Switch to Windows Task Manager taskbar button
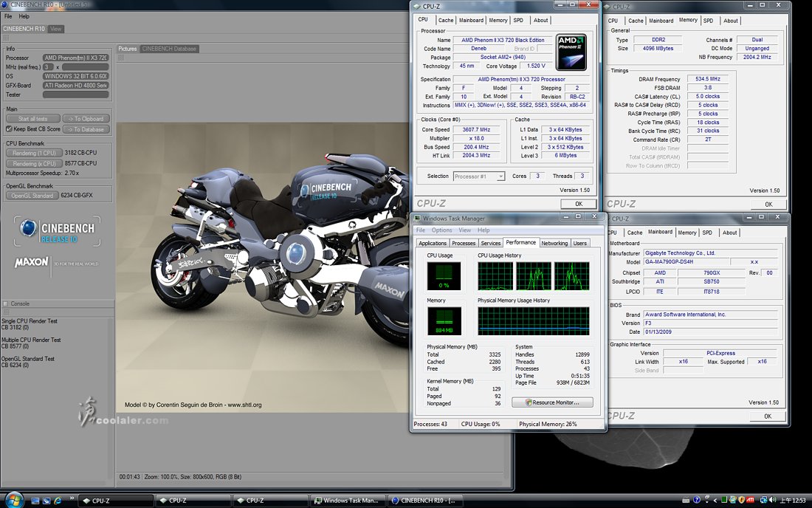The height and width of the screenshot is (508, 812). (x=348, y=501)
